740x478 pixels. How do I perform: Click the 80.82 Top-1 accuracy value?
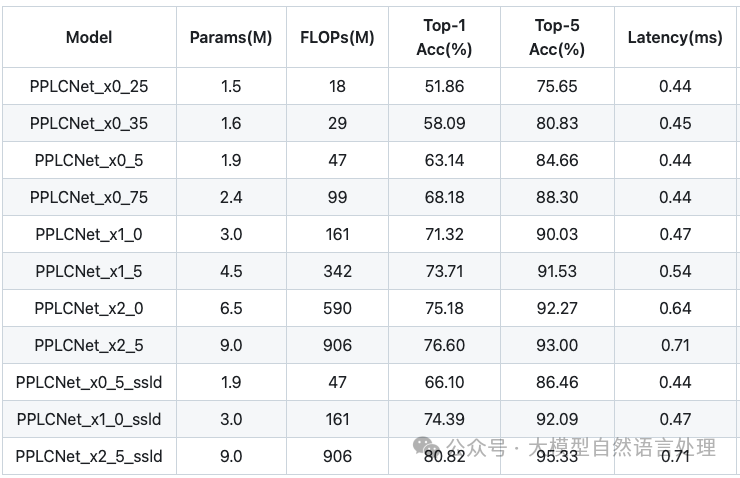[x=444, y=456]
